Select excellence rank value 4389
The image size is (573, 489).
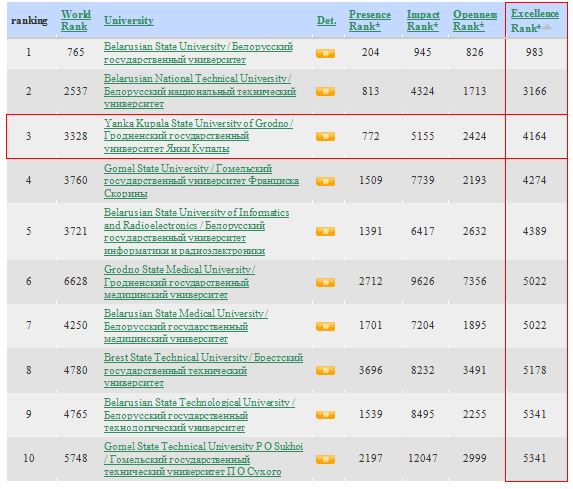(534, 231)
